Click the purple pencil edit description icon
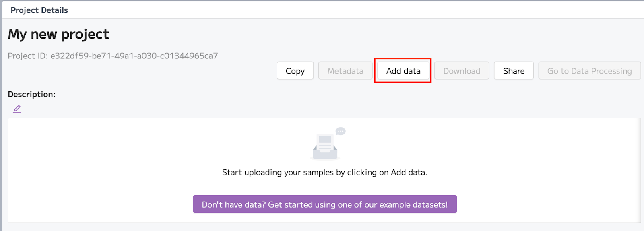This screenshot has width=644, height=231. click(x=17, y=109)
